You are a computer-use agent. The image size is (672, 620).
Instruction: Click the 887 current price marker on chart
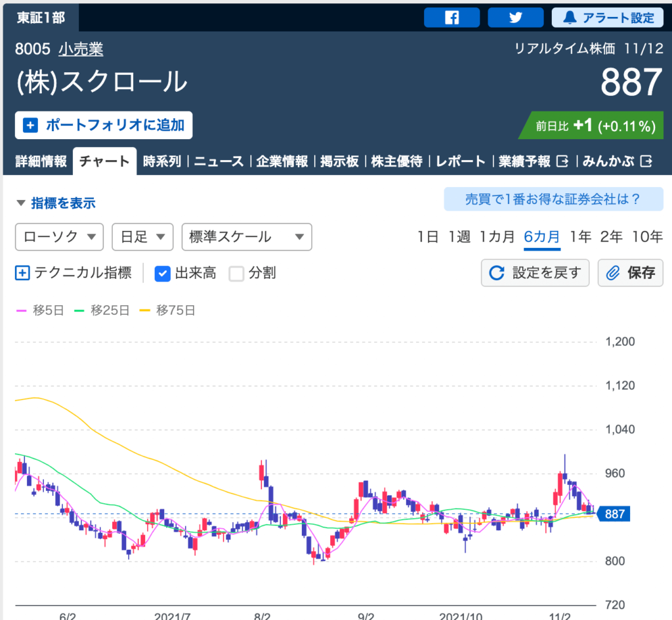[614, 514]
